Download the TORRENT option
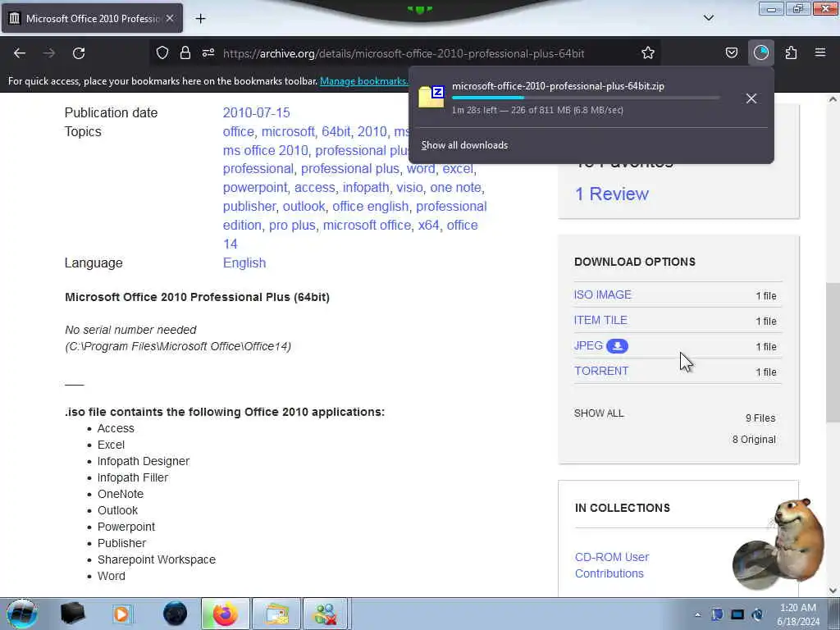 point(601,371)
